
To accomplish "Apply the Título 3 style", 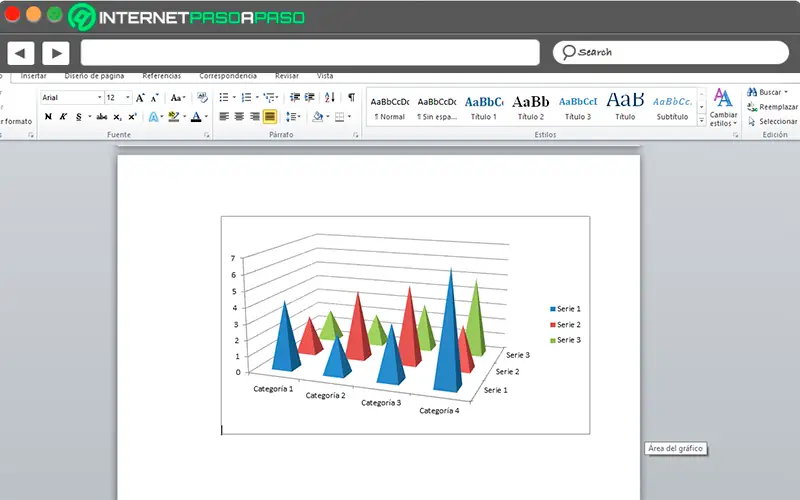I will pos(578,108).
